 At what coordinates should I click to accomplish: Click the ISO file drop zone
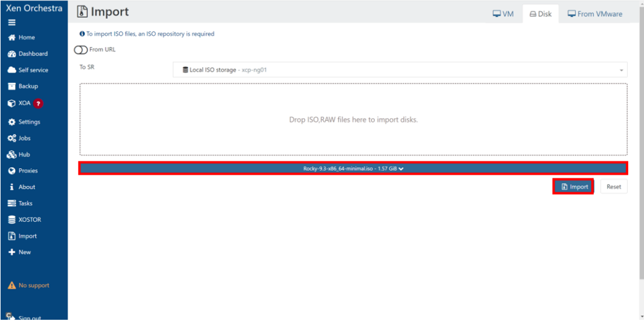pos(353,119)
